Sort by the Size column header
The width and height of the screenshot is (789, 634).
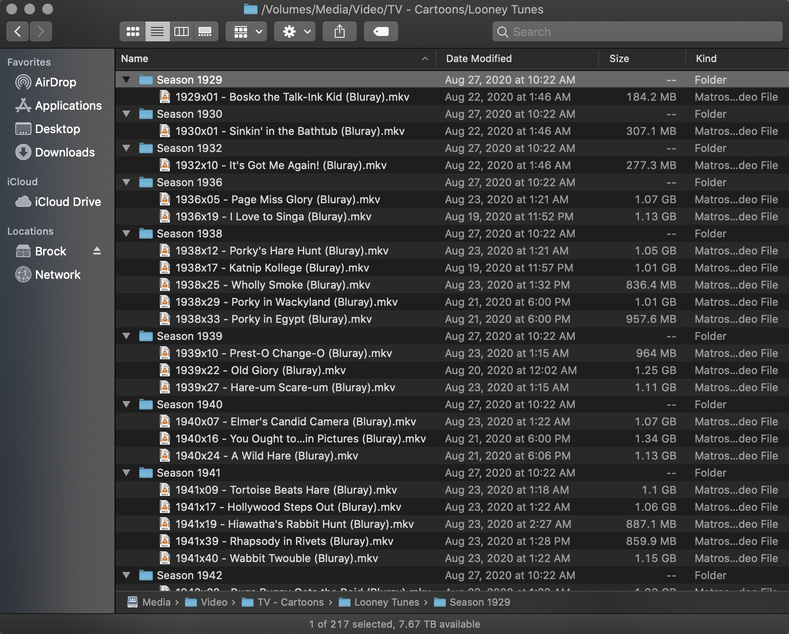click(619, 58)
